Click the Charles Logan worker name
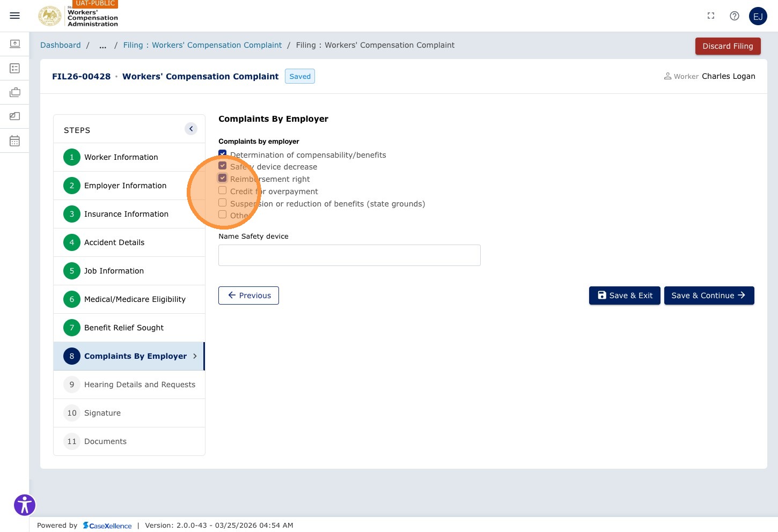This screenshot has height=532, width=778. click(728, 76)
